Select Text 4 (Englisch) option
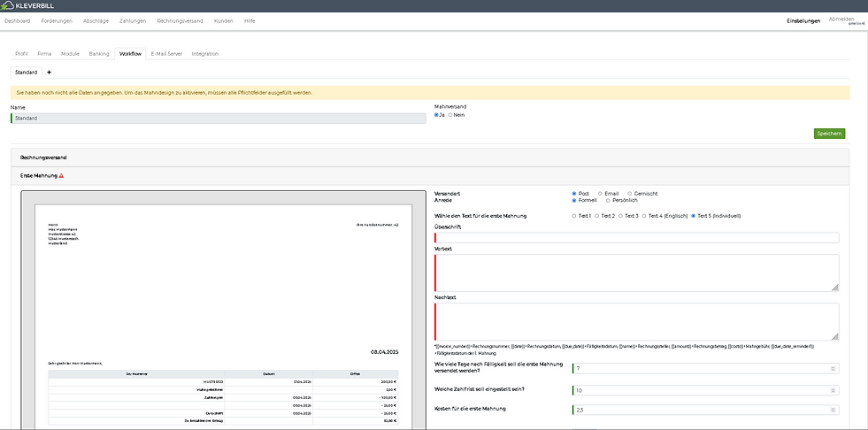The height and width of the screenshot is (430, 868). click(644, 216)
